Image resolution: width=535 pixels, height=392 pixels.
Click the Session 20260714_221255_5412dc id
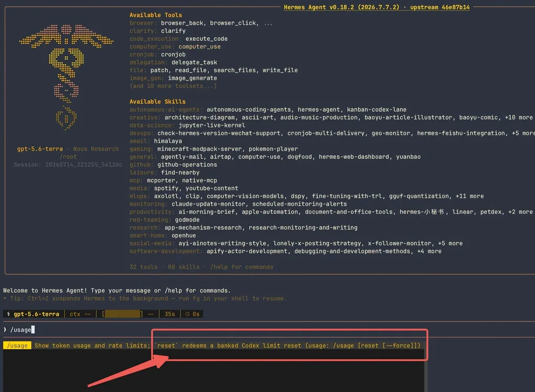pyautogui.click(x=68, y=165)
